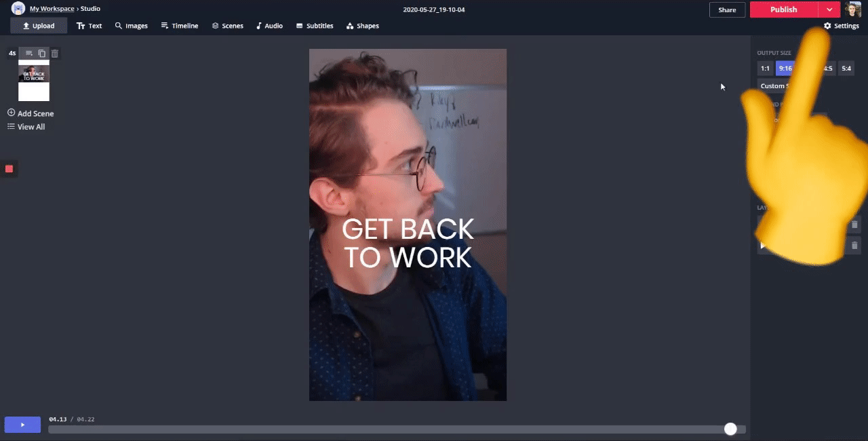The height and width of the screenshot is (441, 868).
Task: Open the Scenes panel
Action: (x=227, y=26)
